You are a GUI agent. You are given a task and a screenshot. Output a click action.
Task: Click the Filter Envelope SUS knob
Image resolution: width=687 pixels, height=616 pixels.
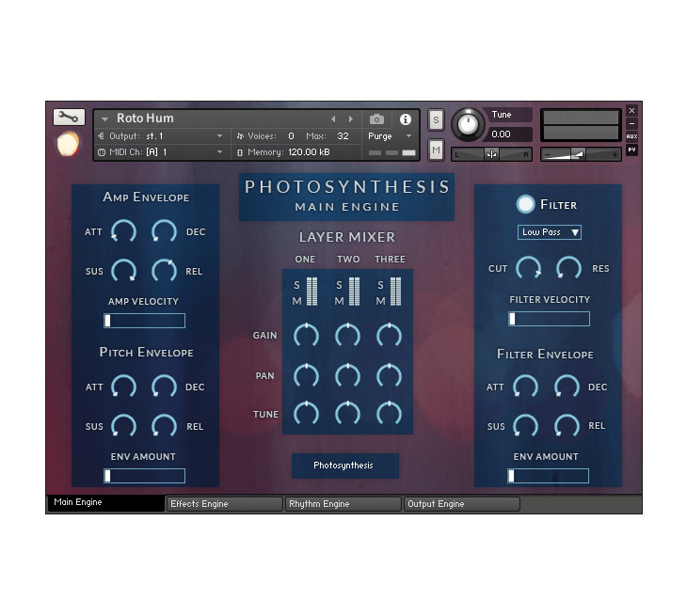(x=525, y=426)
